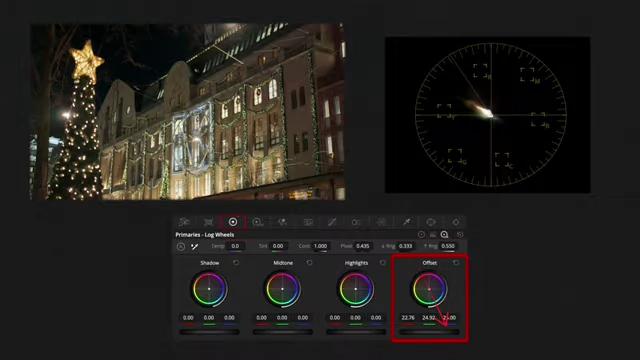This screenshot has height=360, width=640.
Task: Select the white balance picker
Action: (x=195, y=247)
